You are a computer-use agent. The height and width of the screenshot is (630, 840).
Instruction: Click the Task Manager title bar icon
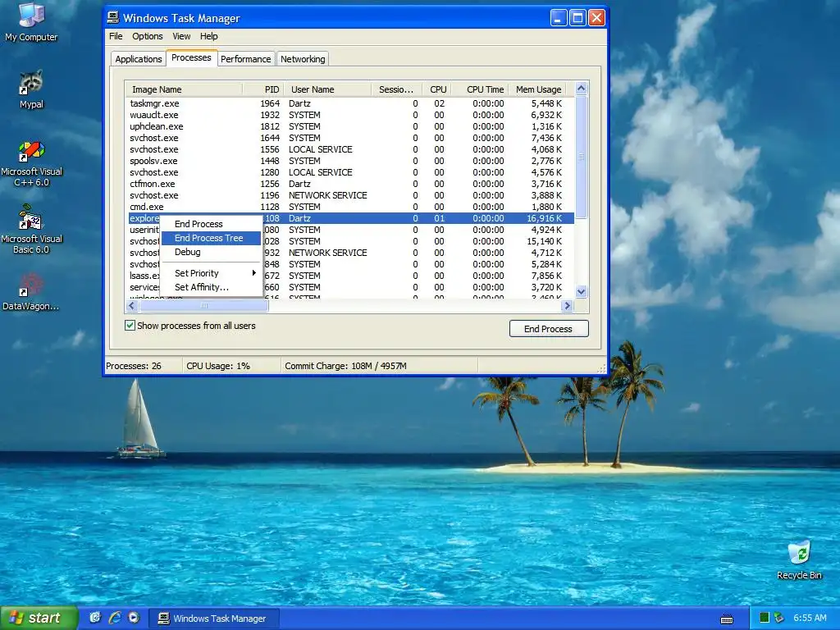pos(113,18)
